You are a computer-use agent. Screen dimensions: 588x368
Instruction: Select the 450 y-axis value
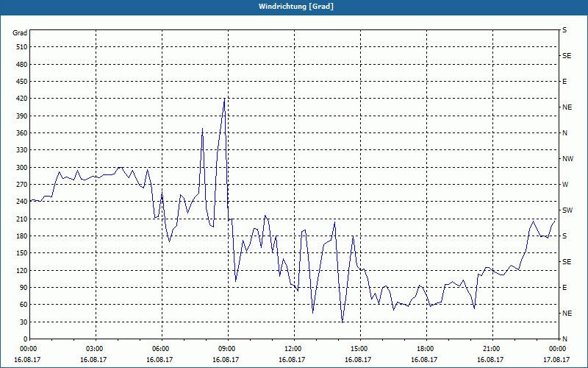coord(22,82)
